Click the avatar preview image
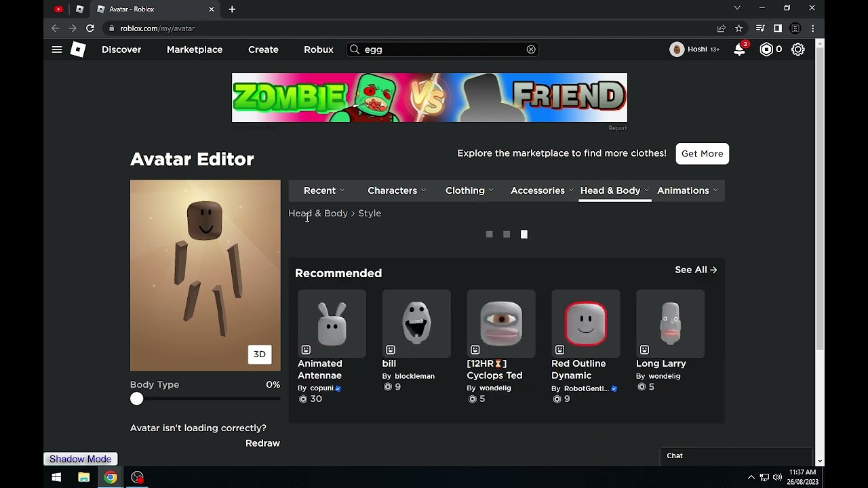The image size is (868, 488). point(205,275)
